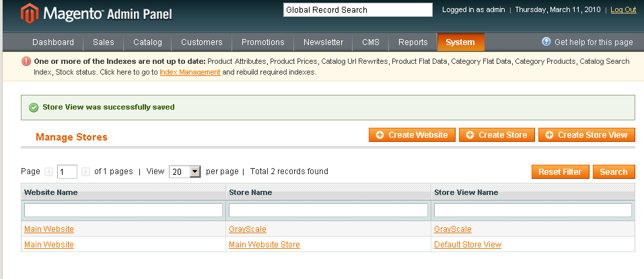Open the Promotions menu
Viewport: 644px width, 279px height.
click(x=263, y=42)
